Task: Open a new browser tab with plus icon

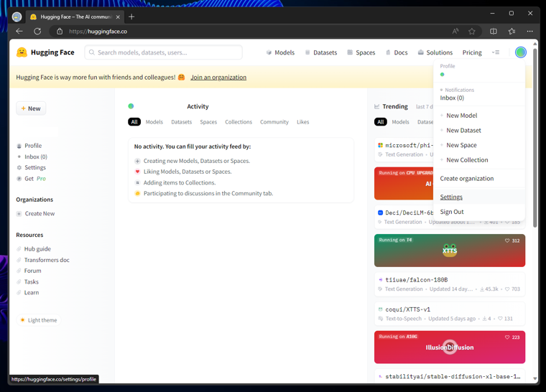Action: [x=131, y=17]
